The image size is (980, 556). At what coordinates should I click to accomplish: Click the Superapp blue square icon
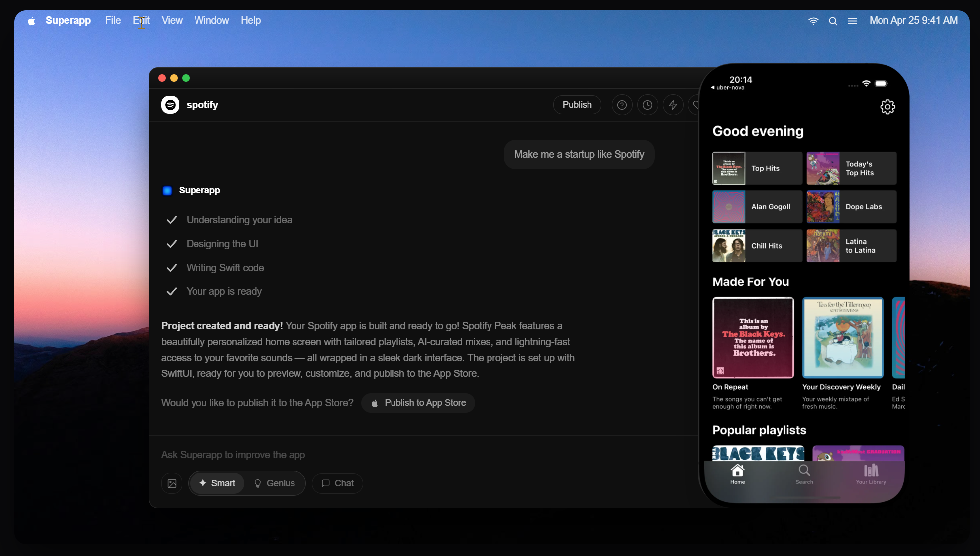167,190
